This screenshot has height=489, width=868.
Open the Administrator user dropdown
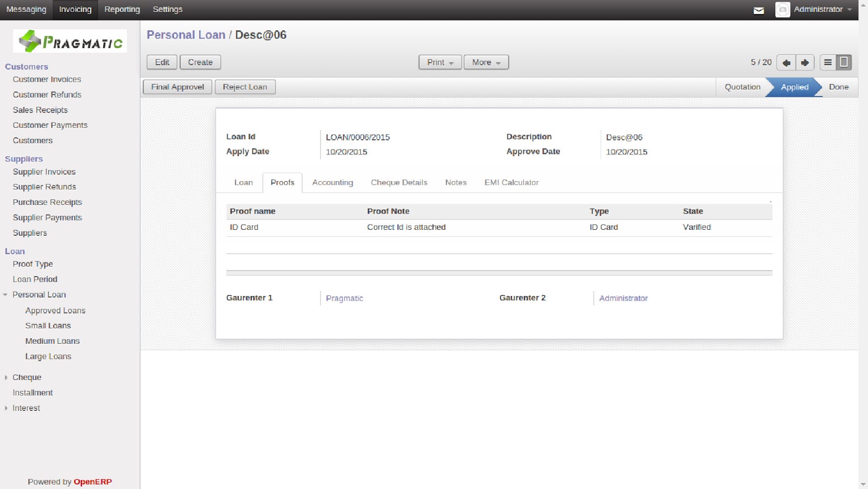coord(822,9)
